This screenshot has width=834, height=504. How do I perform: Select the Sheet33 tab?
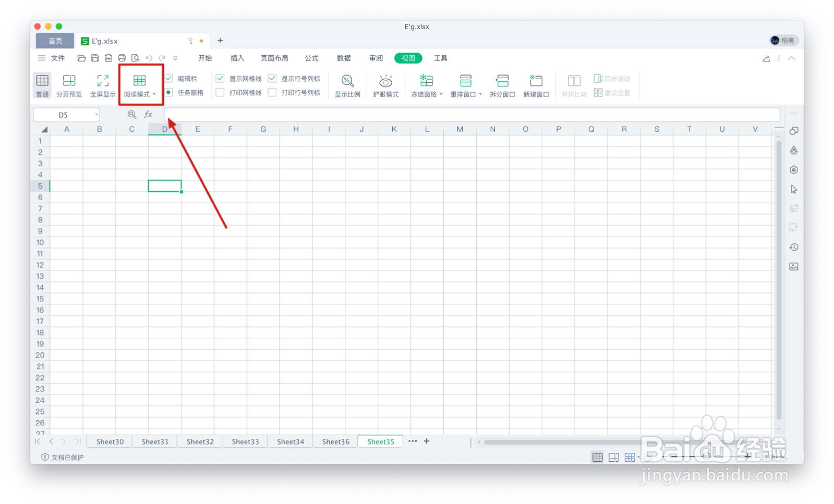tap(245, 441)
